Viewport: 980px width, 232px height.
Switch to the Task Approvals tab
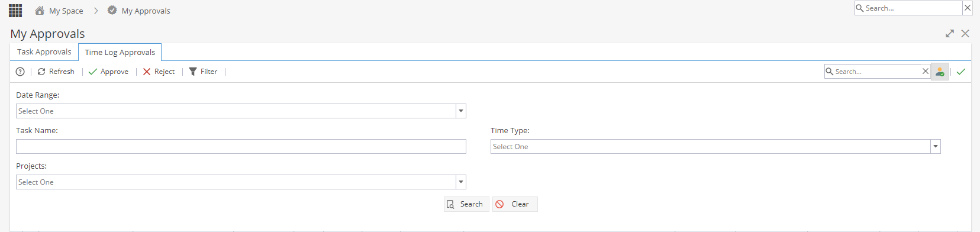tap(44, 52)
